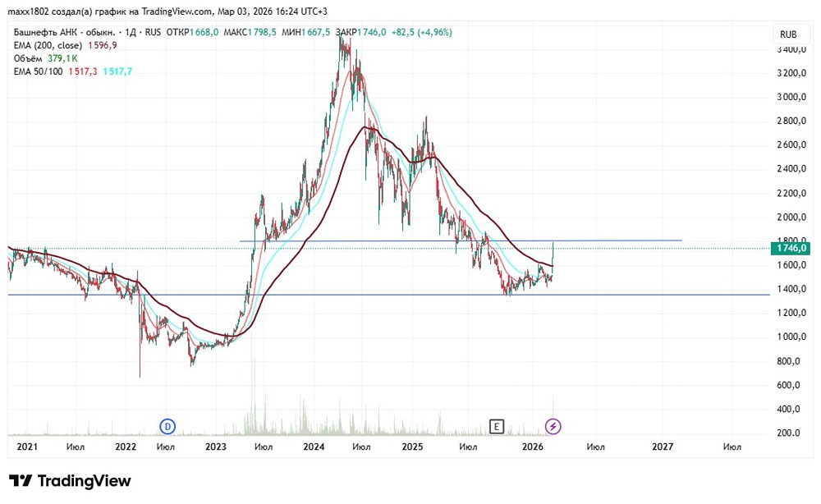The height and width of the screenshot is (504, 821).
Task: Click the volume value 379,1K
Action: click(63, 58)
